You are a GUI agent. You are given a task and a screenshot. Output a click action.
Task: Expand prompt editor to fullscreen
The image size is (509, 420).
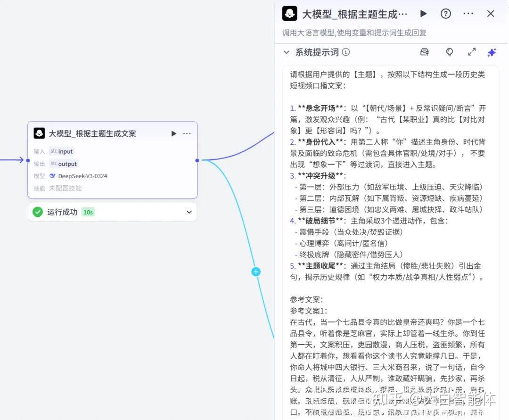472,52
